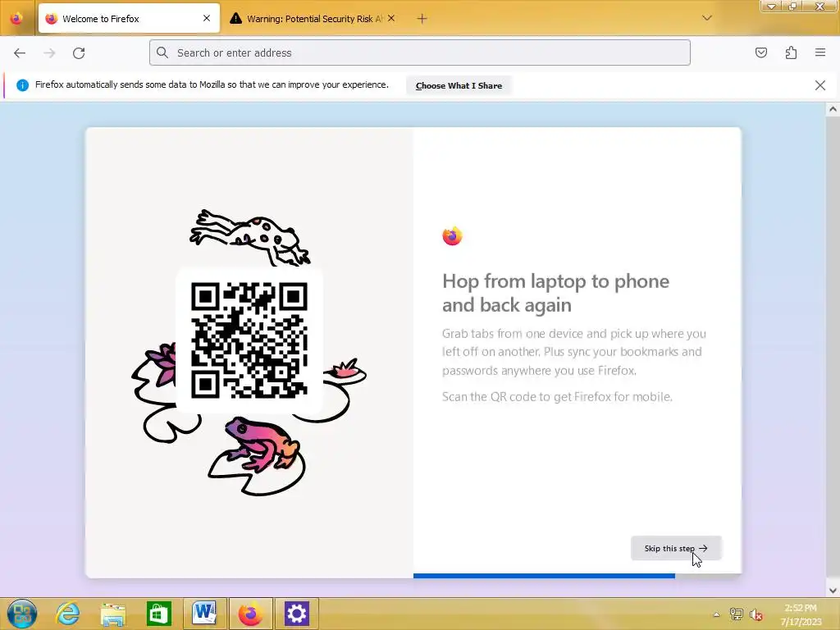Click the info icon in notification bar
This screenshot has width=840, height=630.
[x=22, y=85]
